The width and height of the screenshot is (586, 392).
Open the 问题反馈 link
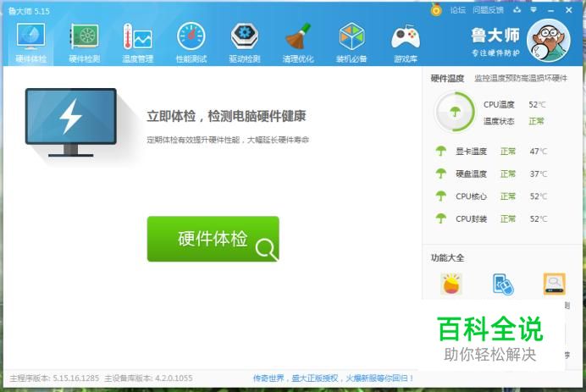click(488, 10)
